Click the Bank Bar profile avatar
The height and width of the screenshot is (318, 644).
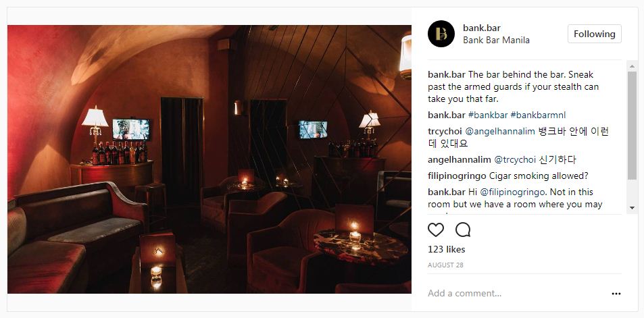[x=441, y=34]
